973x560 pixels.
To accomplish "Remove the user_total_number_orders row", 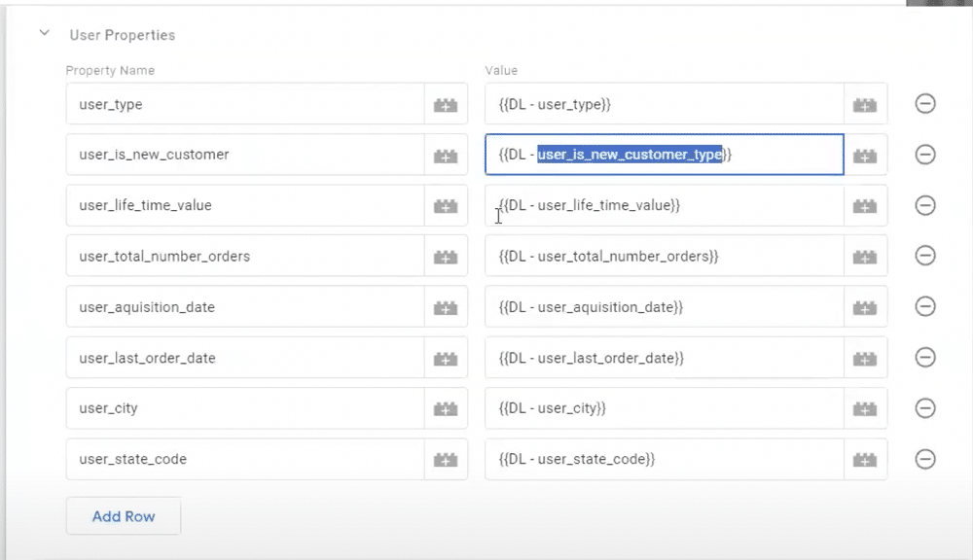I will (925, 257).
